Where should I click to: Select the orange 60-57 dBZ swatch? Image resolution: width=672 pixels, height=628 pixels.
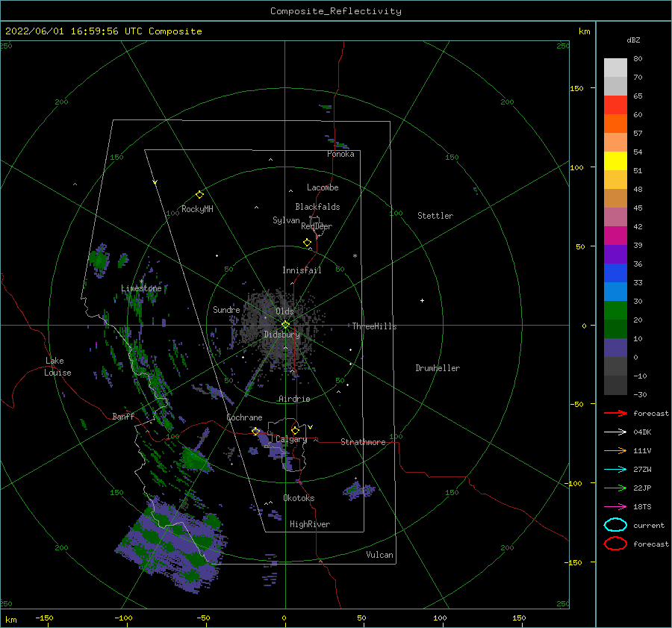pyautogui.click(x=615, y=123)
